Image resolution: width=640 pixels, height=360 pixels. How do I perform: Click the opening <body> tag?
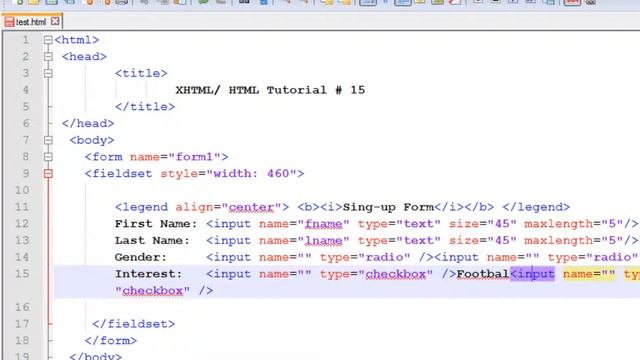[92, 140]
